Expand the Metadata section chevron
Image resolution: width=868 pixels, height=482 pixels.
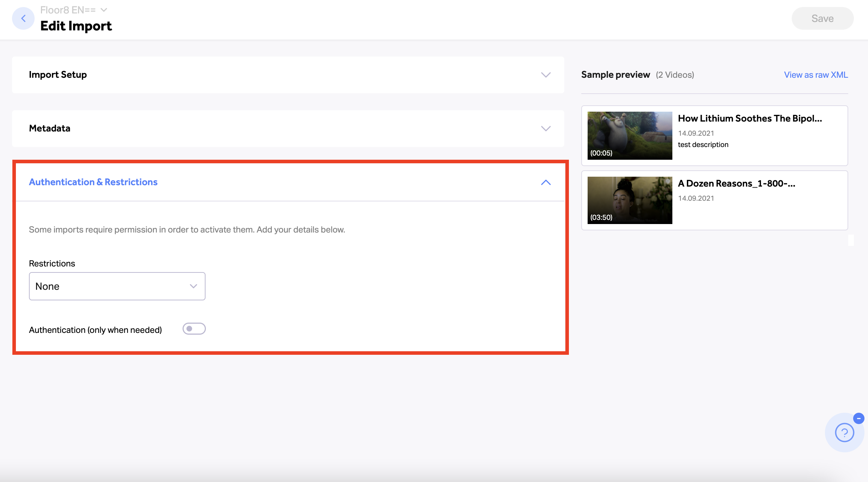point(546,129)
